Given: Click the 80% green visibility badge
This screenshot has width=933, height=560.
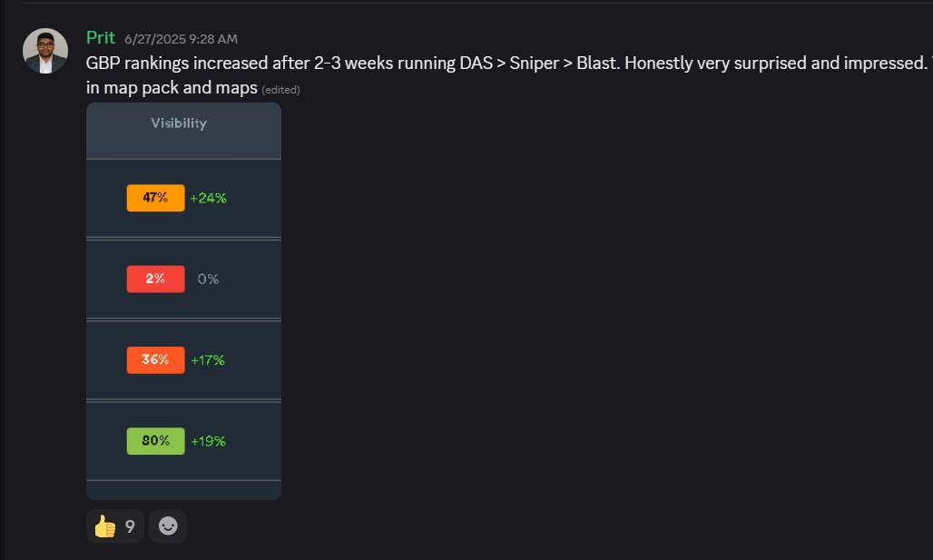Looking at the screenshot, I should click(154, 440).
